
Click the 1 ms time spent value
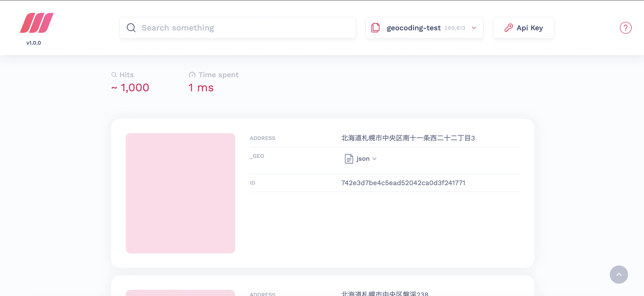(x=201, y=88)
